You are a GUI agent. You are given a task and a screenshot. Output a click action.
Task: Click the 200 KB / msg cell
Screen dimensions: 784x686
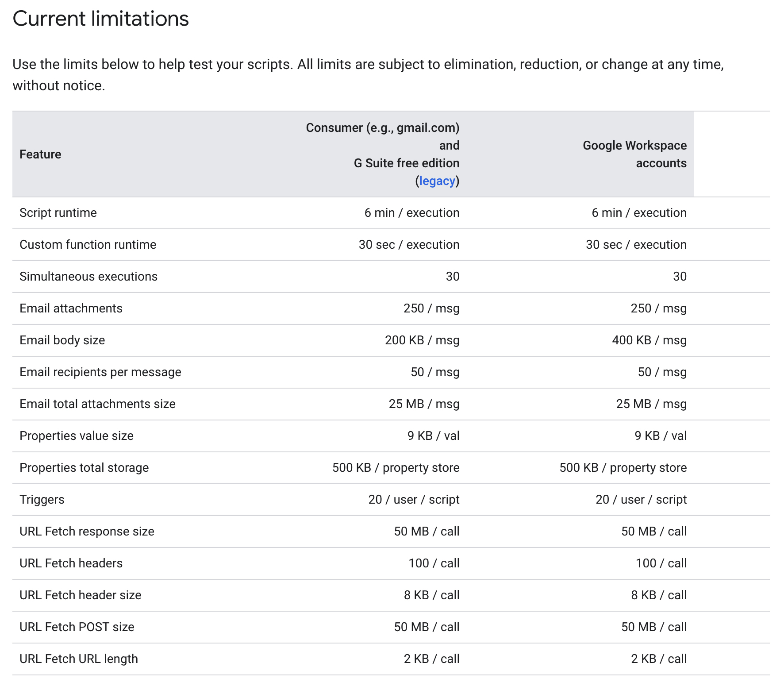click(x=422, y=340)
